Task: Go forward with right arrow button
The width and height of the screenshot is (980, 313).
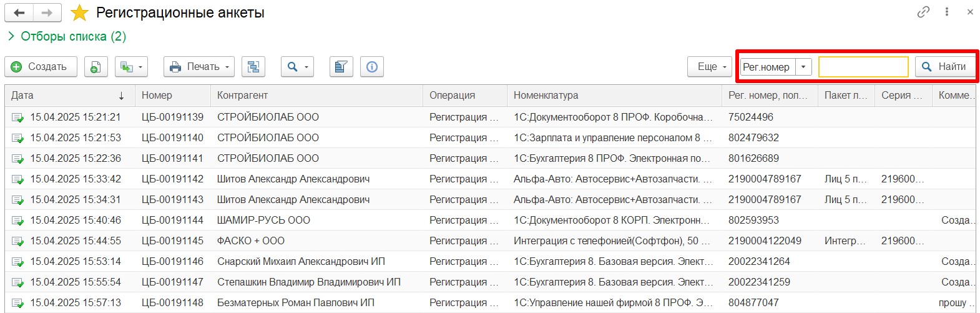Action: (47, 12)
